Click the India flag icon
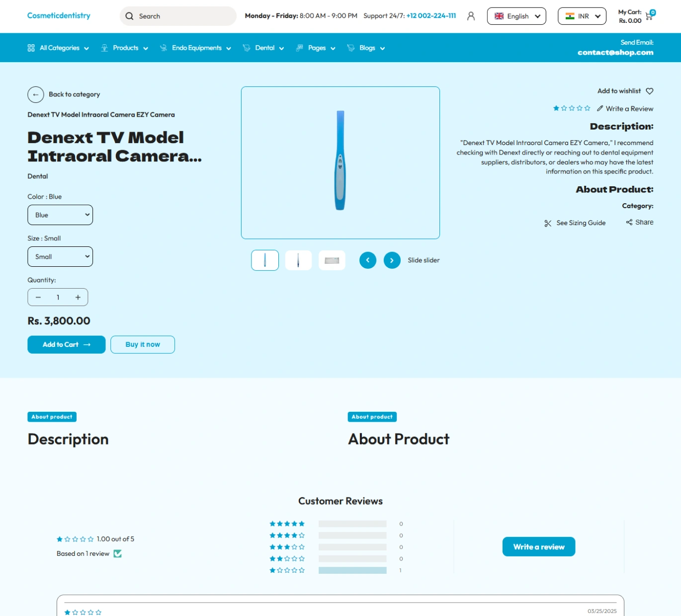 click(x=570, y=16)
